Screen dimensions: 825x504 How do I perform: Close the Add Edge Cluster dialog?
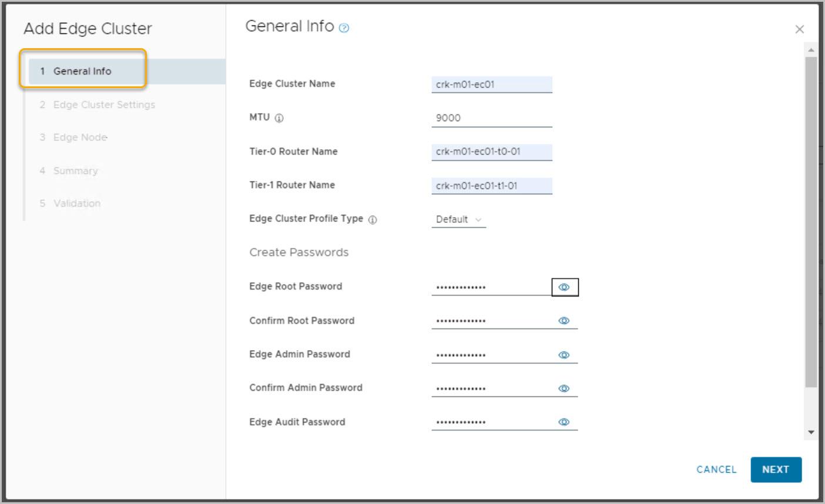click(x=799, y=29)
